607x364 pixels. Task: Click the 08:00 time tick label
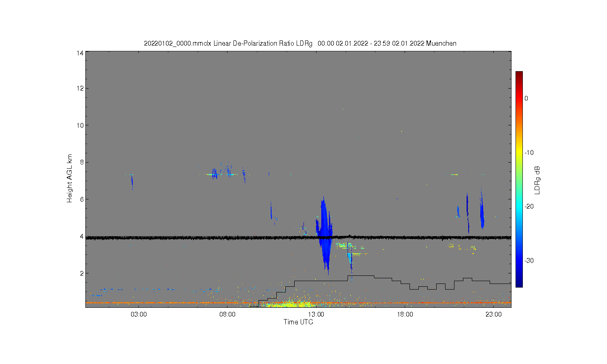tap(227, 315)
